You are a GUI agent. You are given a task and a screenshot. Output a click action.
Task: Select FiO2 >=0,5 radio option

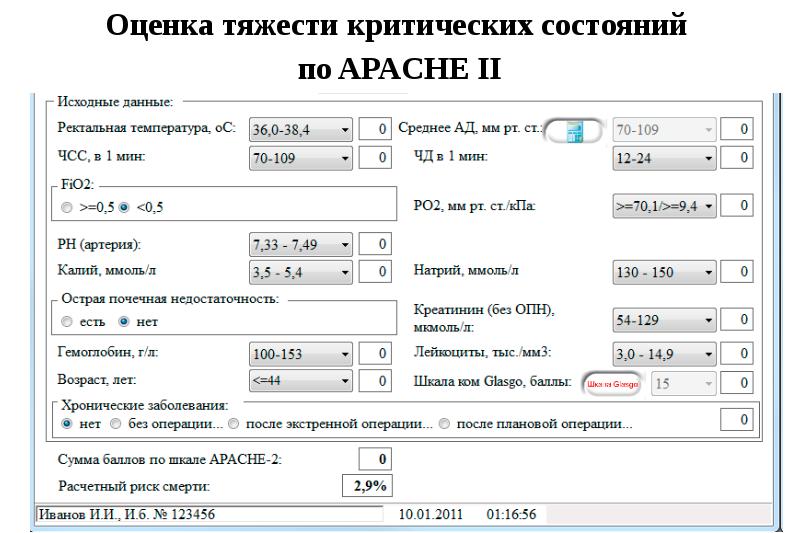(x=67, y=208)
